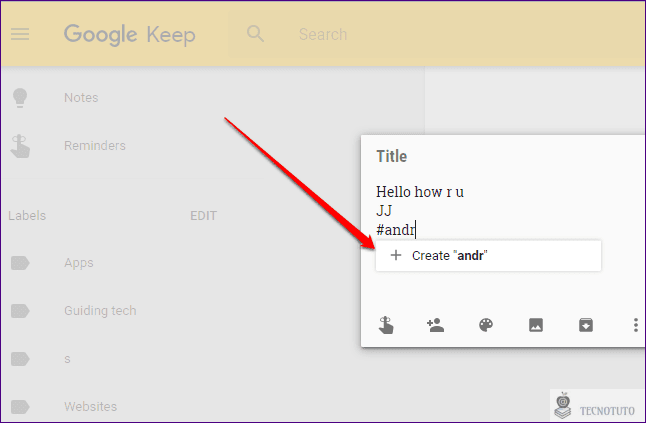Click the note line 'JJ'

point(384,211)
